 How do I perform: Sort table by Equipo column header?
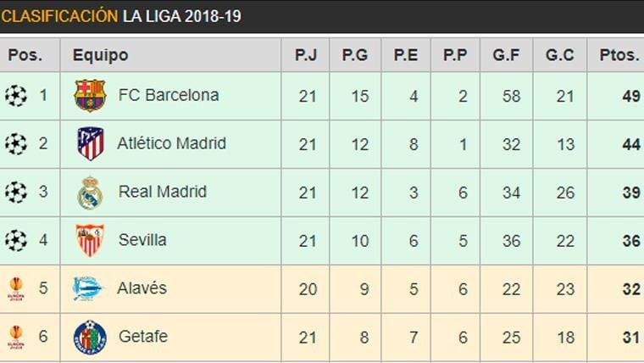[x=100, y=55]
